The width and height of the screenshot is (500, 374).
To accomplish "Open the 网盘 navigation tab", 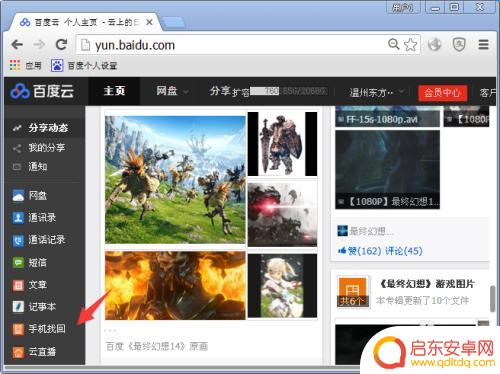I will pyautogui.click(x=167, y=91).
